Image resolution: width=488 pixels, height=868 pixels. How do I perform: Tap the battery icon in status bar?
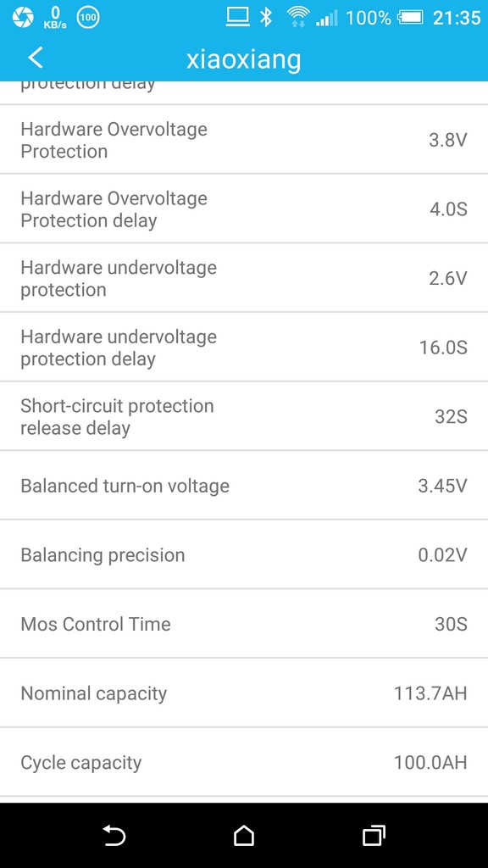[410, 18]
